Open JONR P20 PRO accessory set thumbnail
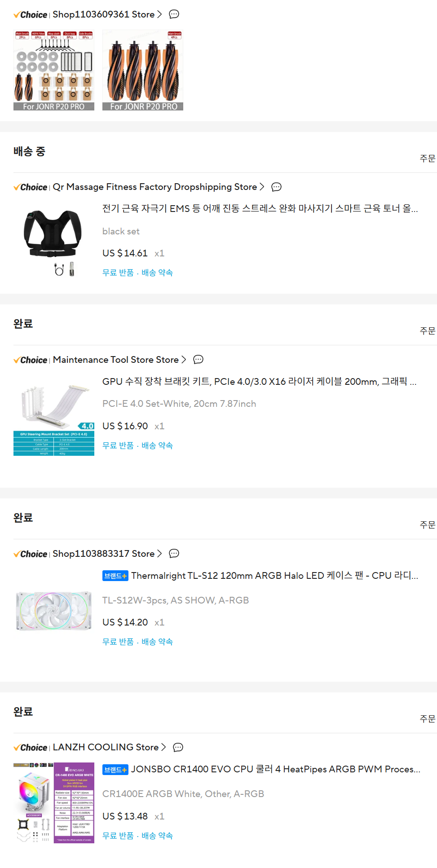 [54, 70]
